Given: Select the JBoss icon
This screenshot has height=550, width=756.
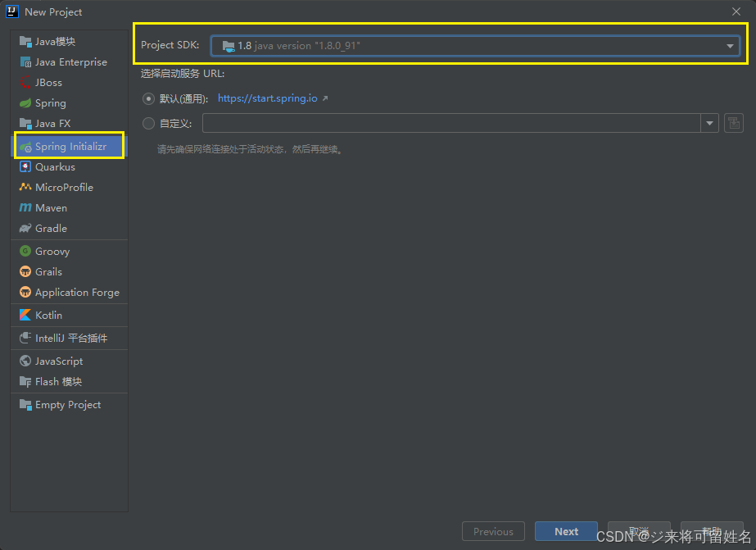Looking at the screenshot, I should click(x=25, y=83).
